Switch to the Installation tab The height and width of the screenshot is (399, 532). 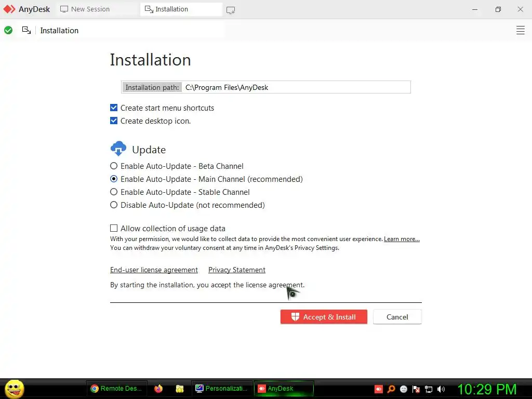181,9
